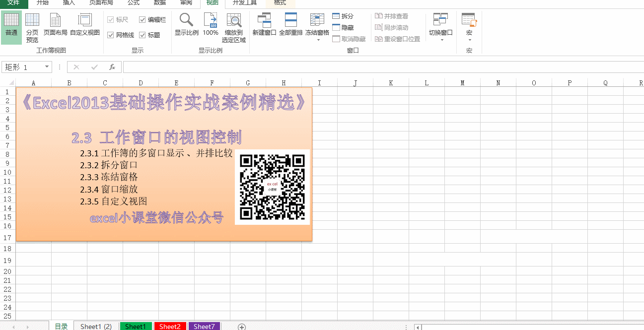Open the Zoom (显示比例) dialog
644x330 pixels.
pyautogui.click(x=187, y=25)
